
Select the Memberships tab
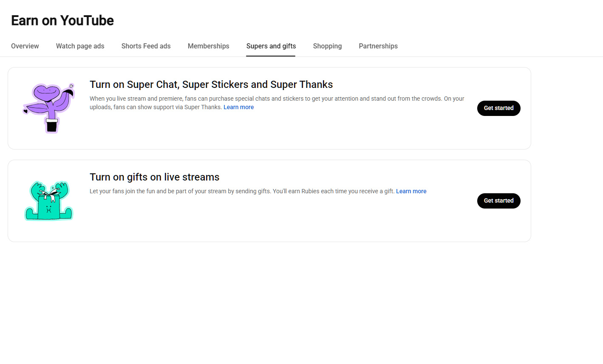tap(209, 46)
